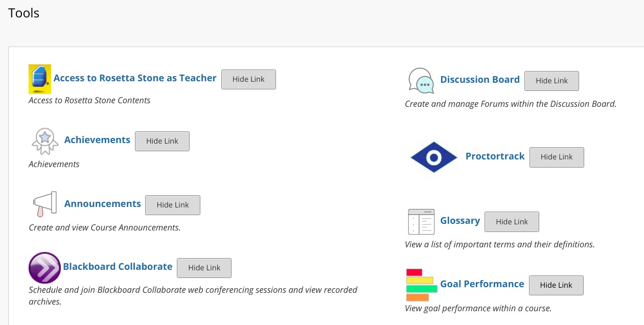Click the Goal Performance bar chart icon
644x325 pixels.
point(421,285)
